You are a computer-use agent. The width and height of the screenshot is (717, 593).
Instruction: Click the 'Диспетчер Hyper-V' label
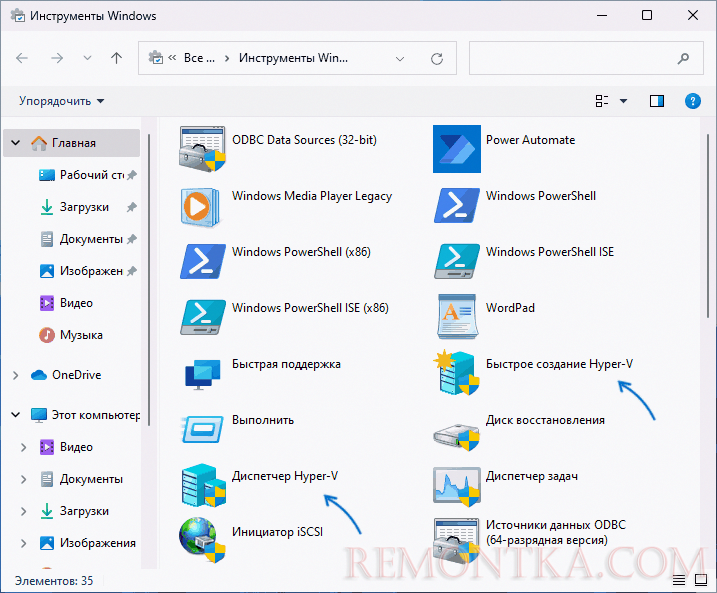[x=285, y=476]
